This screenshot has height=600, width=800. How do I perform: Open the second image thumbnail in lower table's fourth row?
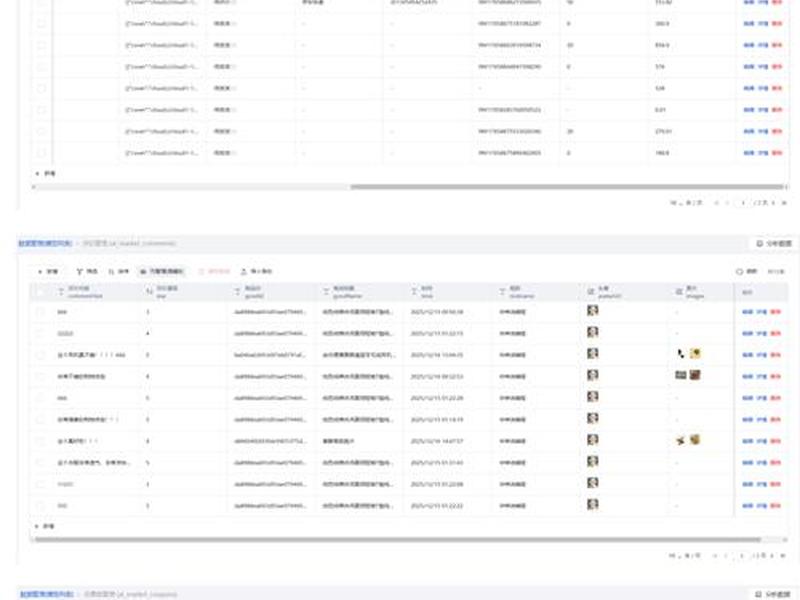[x=694, y=375]
